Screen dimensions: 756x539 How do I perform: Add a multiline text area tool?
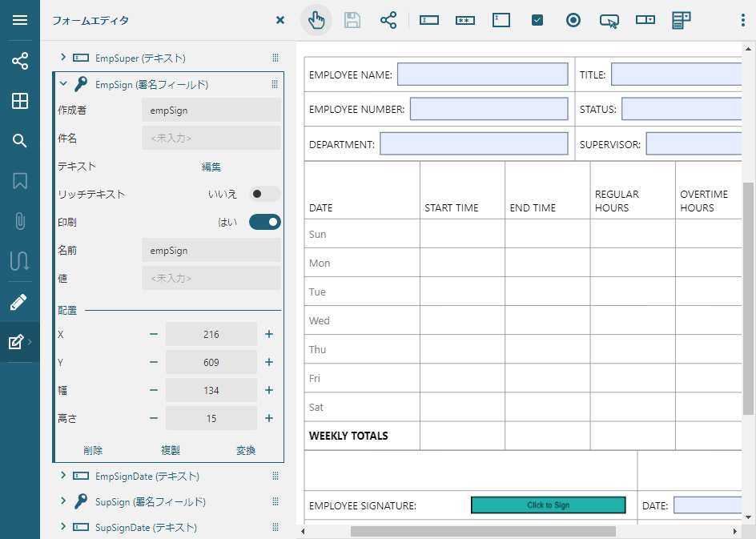[501, 20]
